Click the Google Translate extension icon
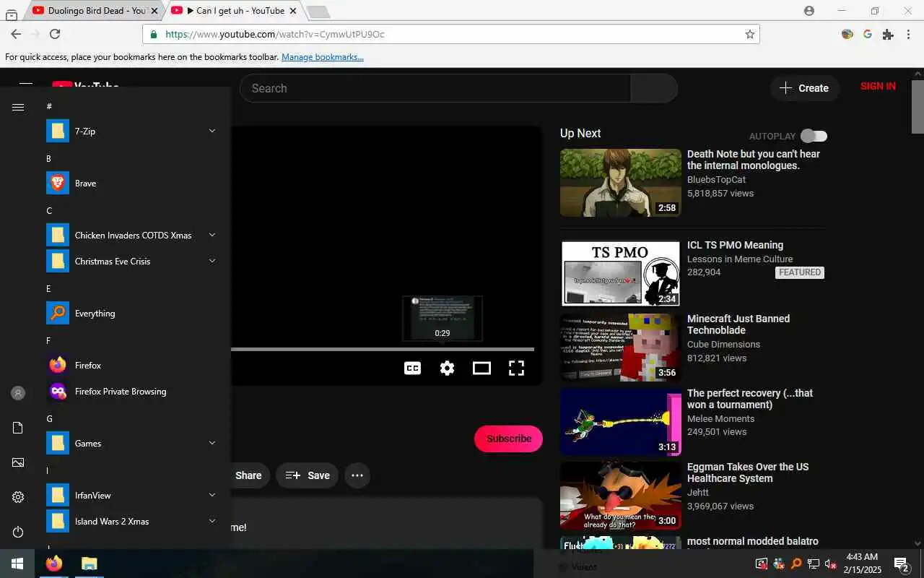 tap(868, 34)
